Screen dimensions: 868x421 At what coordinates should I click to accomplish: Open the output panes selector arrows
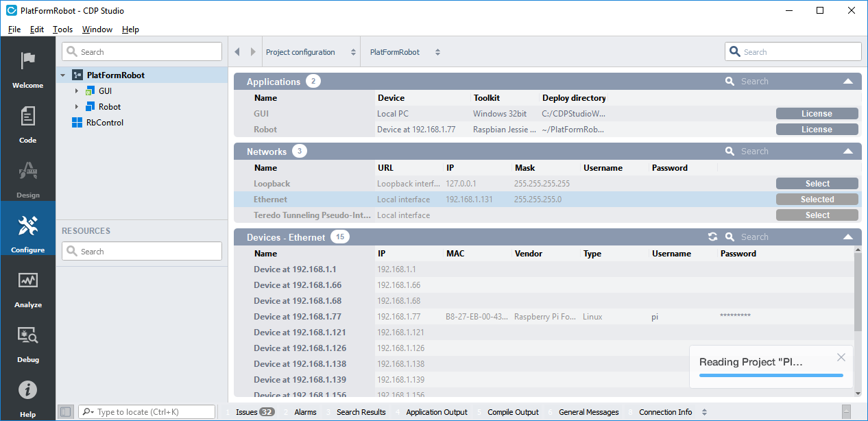click(703, 412)
